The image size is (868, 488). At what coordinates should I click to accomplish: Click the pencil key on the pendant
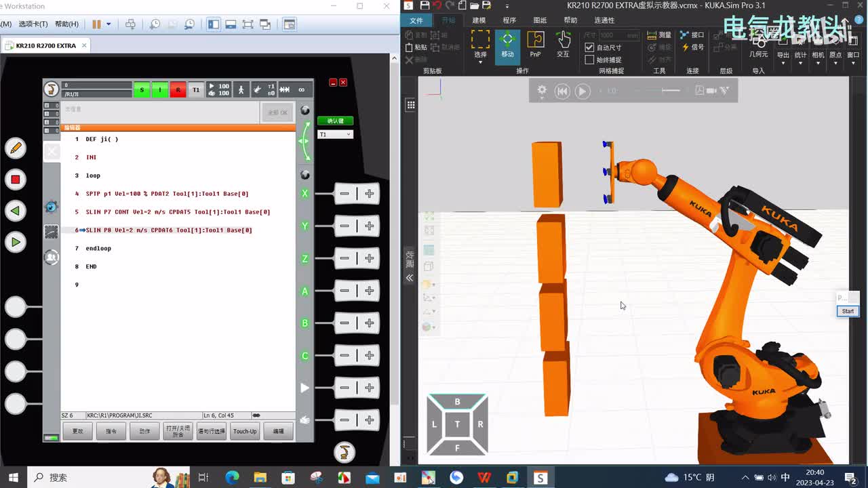point(15,148)
